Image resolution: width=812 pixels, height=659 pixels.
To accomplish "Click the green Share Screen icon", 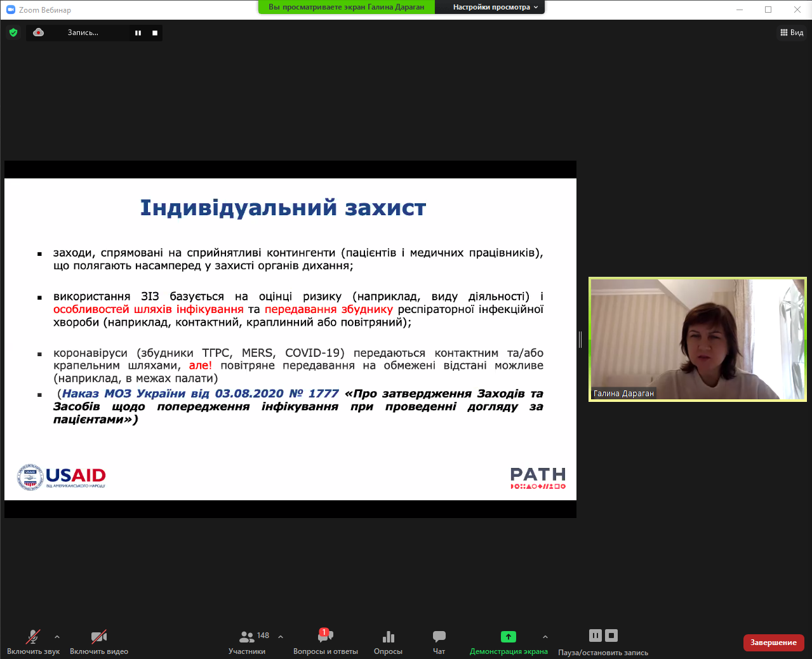I will 509,637.
